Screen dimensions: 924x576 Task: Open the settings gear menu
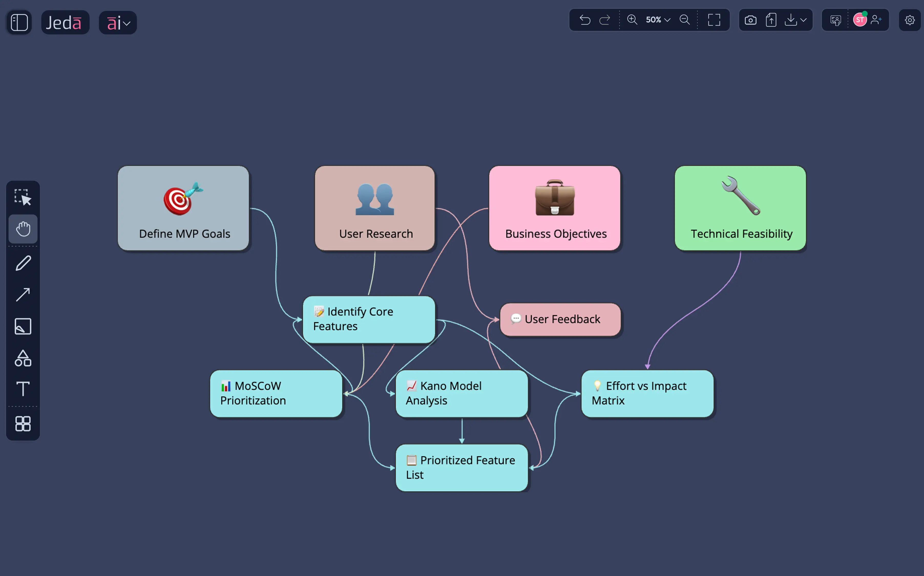(x=910, y=20)
